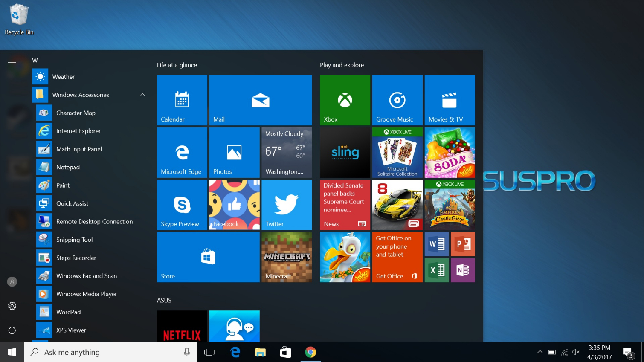This screenshot has width=644, height=362.
Task: Open the OneNote small tile
Action: tap(463, 270)
